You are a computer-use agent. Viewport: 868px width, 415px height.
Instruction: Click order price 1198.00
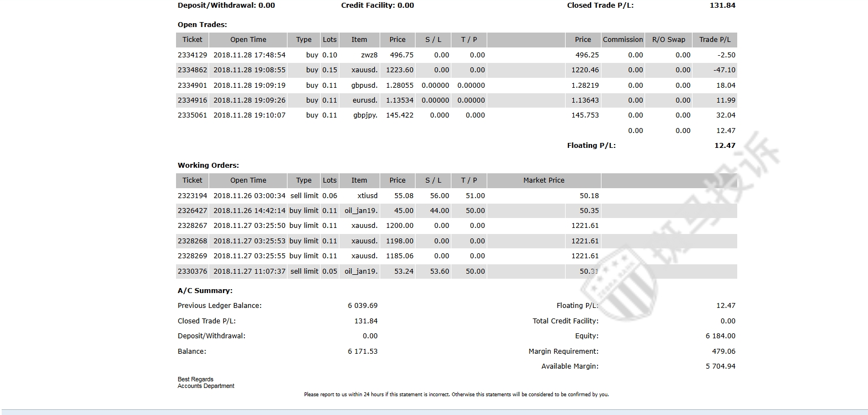pos(400,241)
